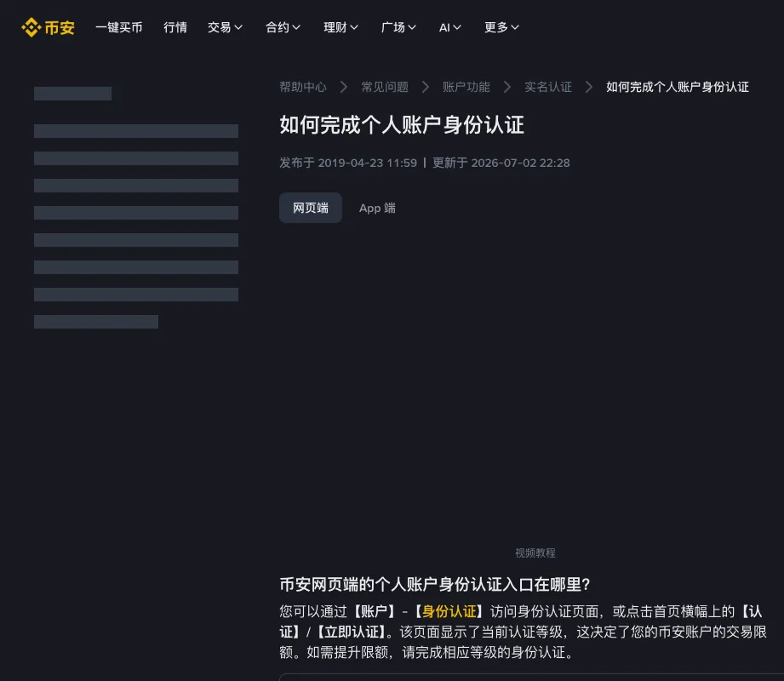Screen dimensions: 784x681
Task: Switch to the App 端 tab
Action: tap(377, 208)
